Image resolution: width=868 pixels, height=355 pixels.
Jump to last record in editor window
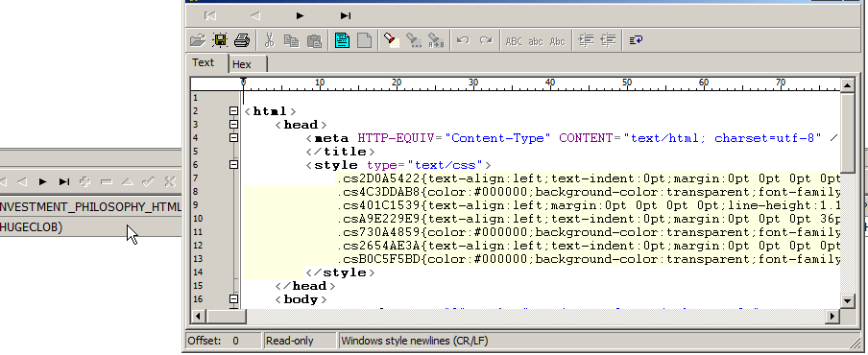(346, 15)
